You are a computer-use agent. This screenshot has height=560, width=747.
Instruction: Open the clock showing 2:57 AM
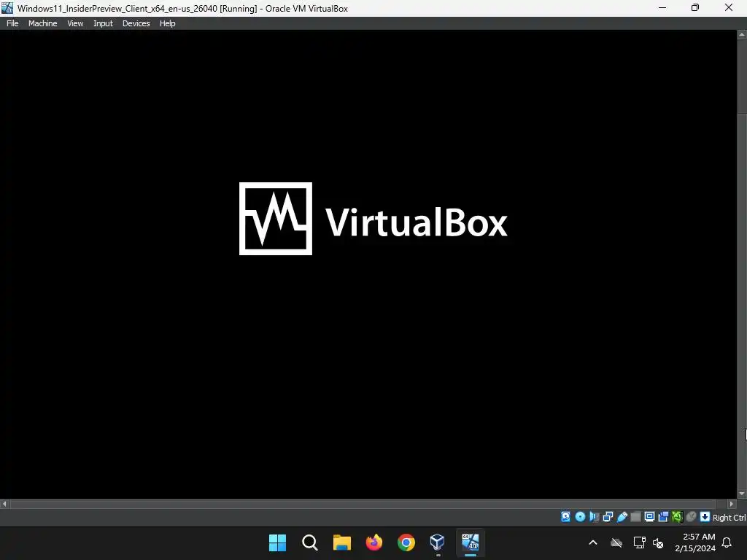click(695, 542)
